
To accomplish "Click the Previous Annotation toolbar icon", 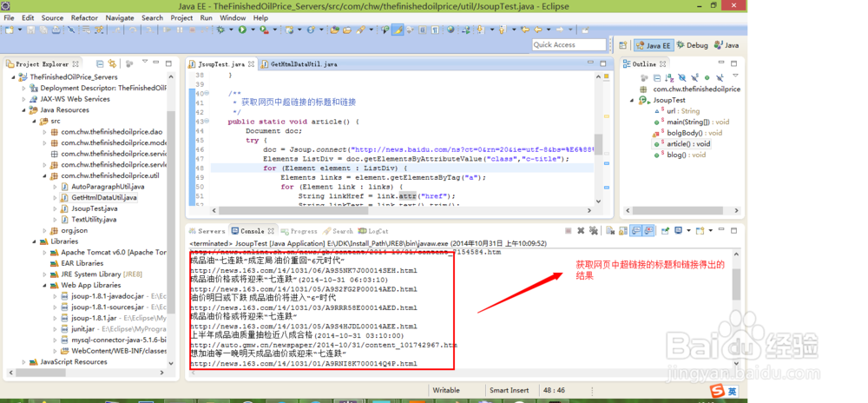I will point(502,30).
